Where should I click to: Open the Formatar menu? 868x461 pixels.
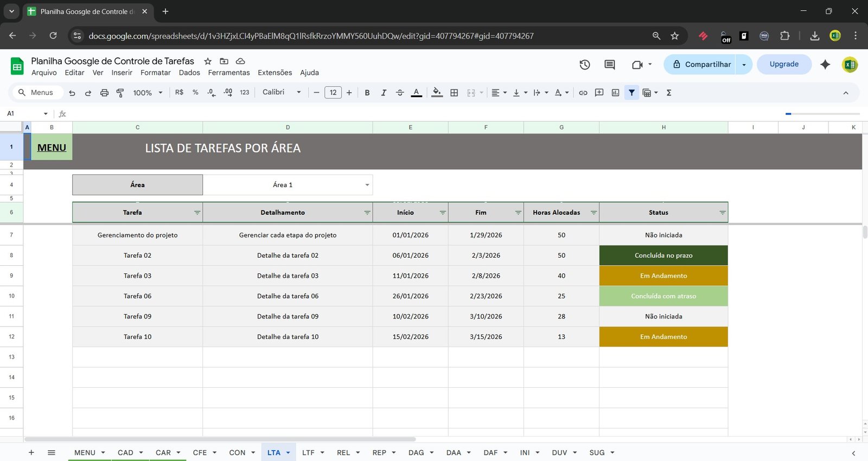(x=155, y=73)
